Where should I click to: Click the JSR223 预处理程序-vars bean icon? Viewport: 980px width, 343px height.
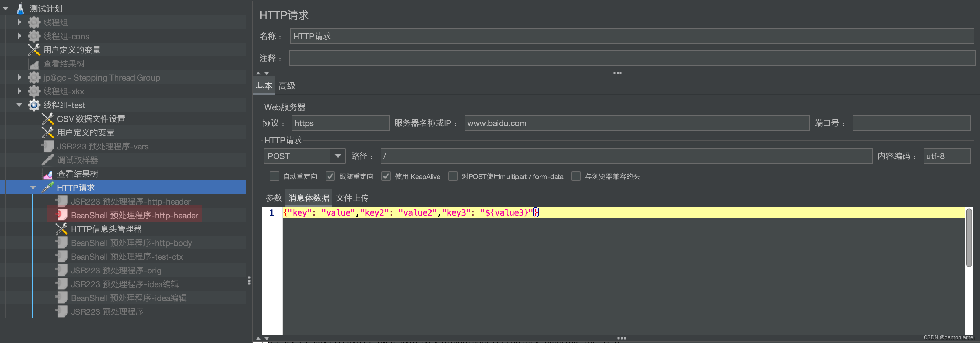(x=47, y=146)
